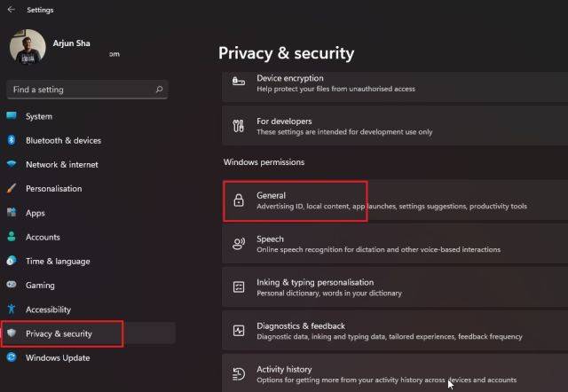568x392 pixels.
Task: Go to Accounts settings
Action: (x=43, y=237)
